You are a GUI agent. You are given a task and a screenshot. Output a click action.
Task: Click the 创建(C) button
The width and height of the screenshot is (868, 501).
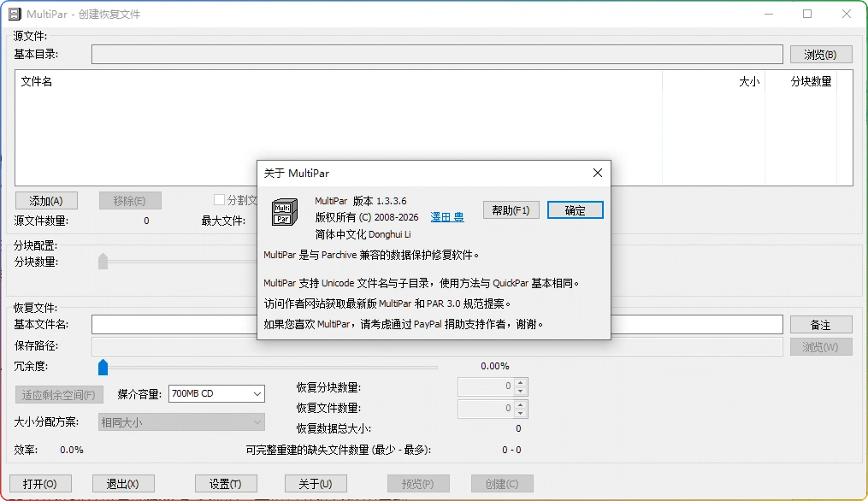501,483
